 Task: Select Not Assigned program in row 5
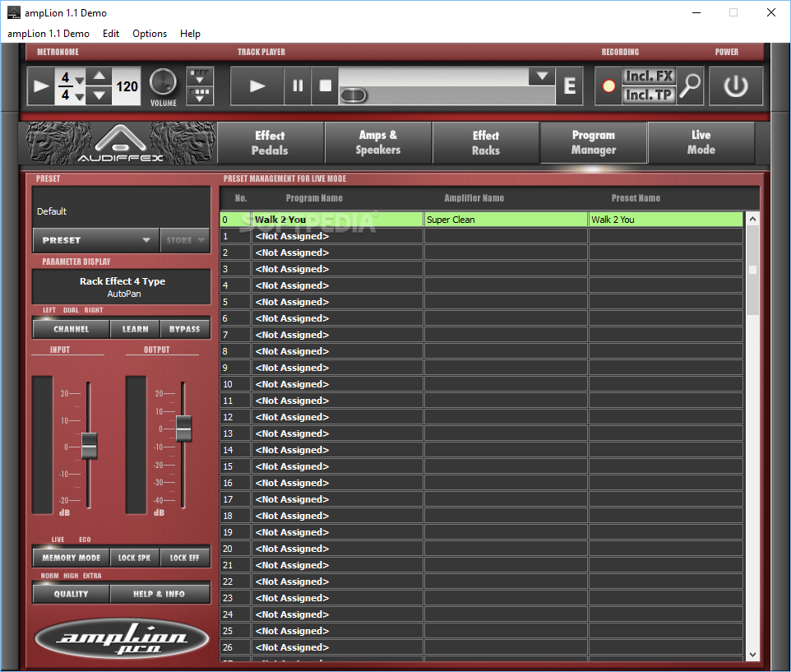[x=337, y=302]
